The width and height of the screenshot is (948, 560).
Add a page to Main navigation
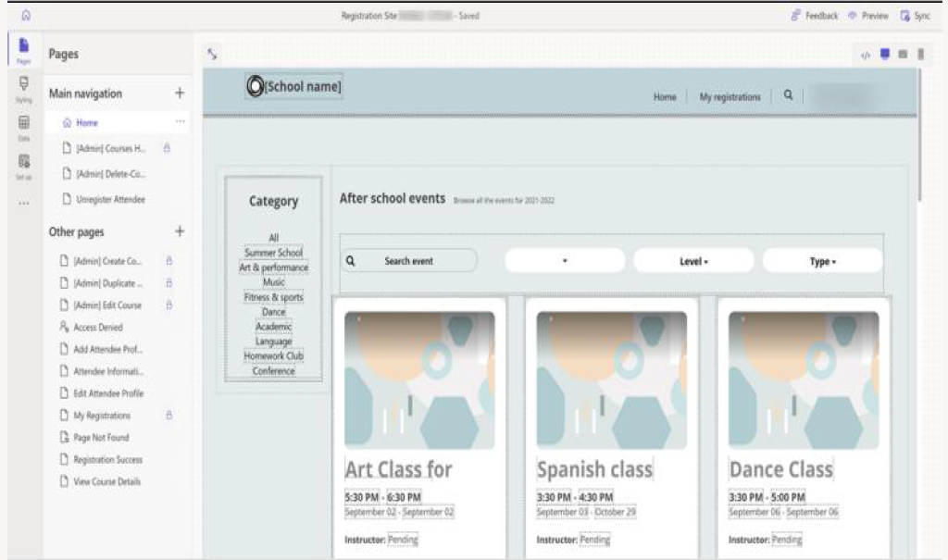click(180, 93)
